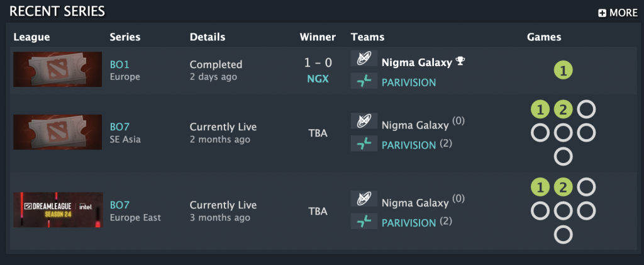644x265 pixels.
Task: Click the NGX winner link
Action: (x=318, y=81)
